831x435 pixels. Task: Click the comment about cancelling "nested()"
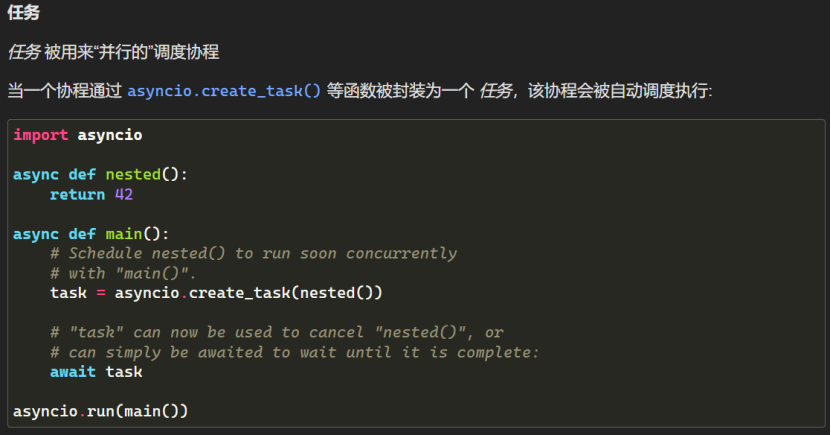276,332
